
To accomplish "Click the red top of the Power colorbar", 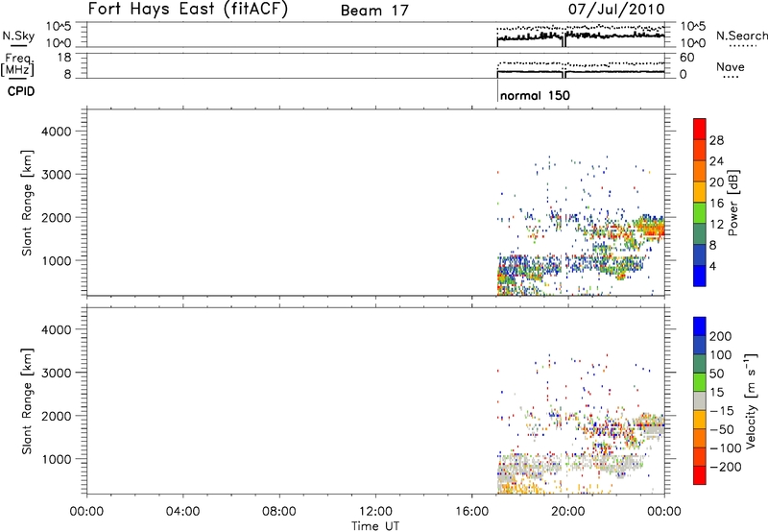I will (x=700, y=129).
